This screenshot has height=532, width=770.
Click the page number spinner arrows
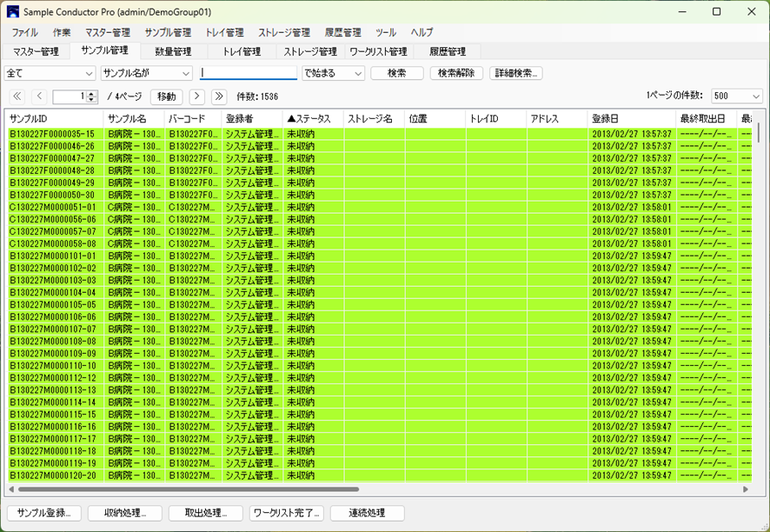[92, 96]
